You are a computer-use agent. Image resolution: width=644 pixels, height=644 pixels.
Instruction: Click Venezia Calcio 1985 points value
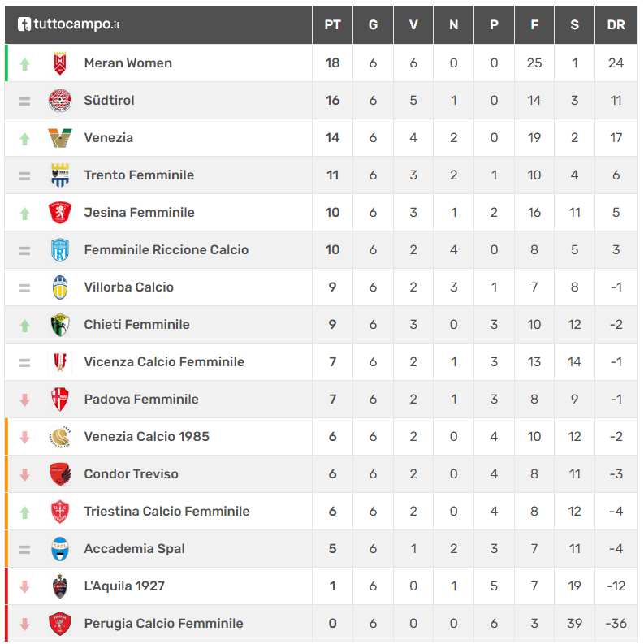point(332,437)
